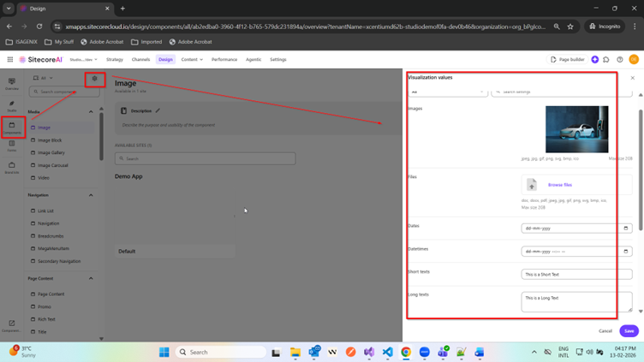This screenshot has width=644, height=362.
Task: Select Breadcrumbs in the component list
Action: click(51, 236)
